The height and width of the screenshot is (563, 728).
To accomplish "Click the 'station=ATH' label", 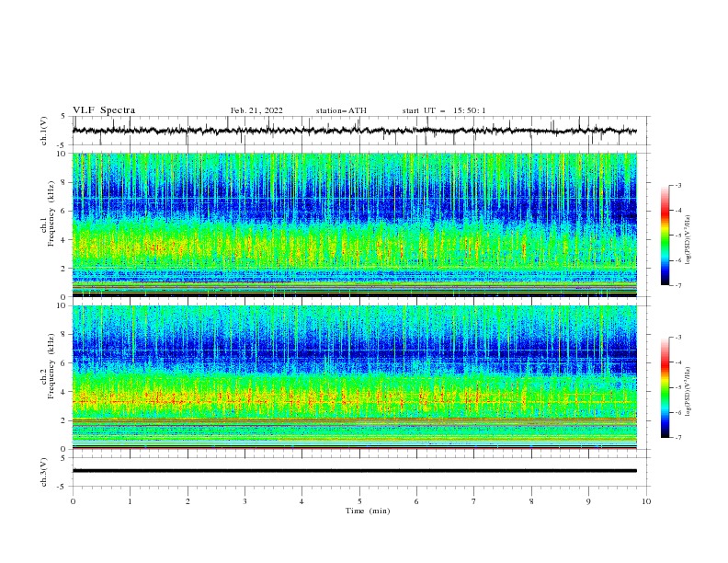I will pos(341,110).
